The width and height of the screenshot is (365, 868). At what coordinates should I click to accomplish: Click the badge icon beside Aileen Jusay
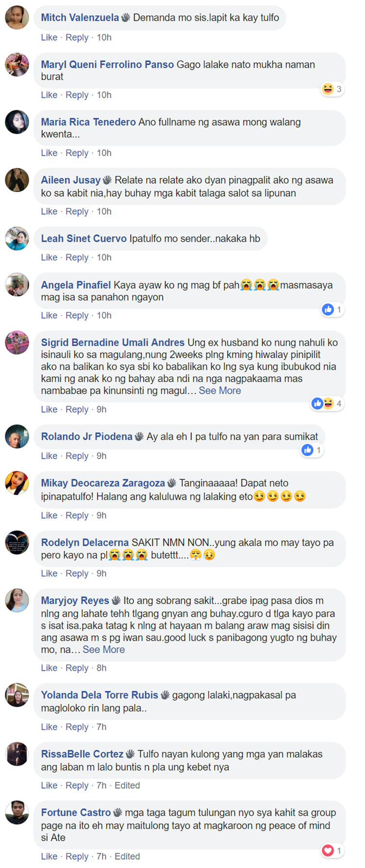pos(108,180)
